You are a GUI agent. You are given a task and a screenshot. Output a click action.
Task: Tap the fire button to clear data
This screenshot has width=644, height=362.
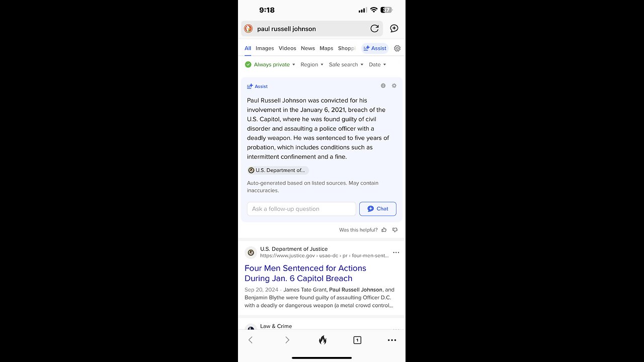323,340
